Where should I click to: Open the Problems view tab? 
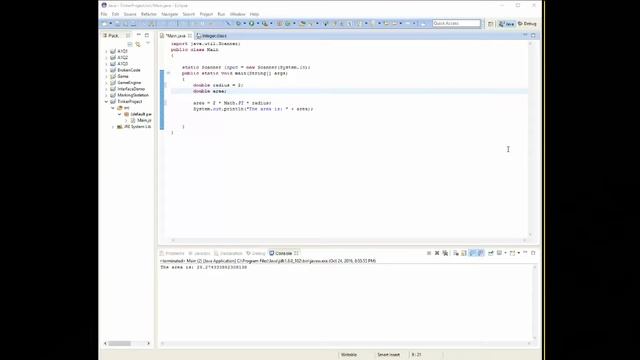(172, 253)
